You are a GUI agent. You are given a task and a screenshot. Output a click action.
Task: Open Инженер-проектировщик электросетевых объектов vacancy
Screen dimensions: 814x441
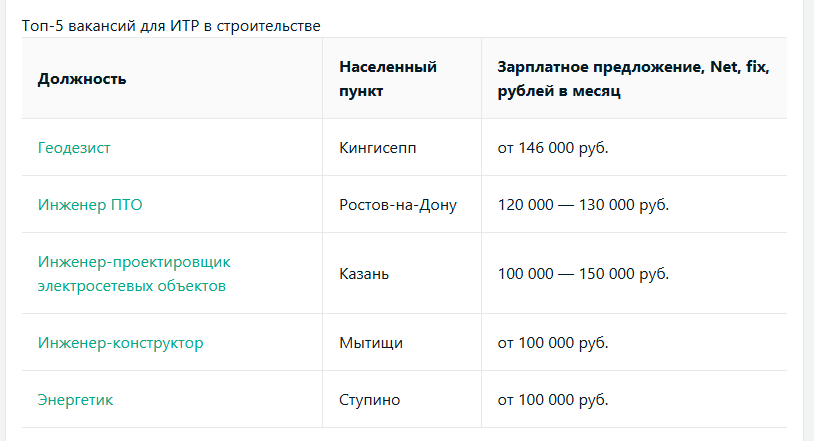tap(134, 274)
